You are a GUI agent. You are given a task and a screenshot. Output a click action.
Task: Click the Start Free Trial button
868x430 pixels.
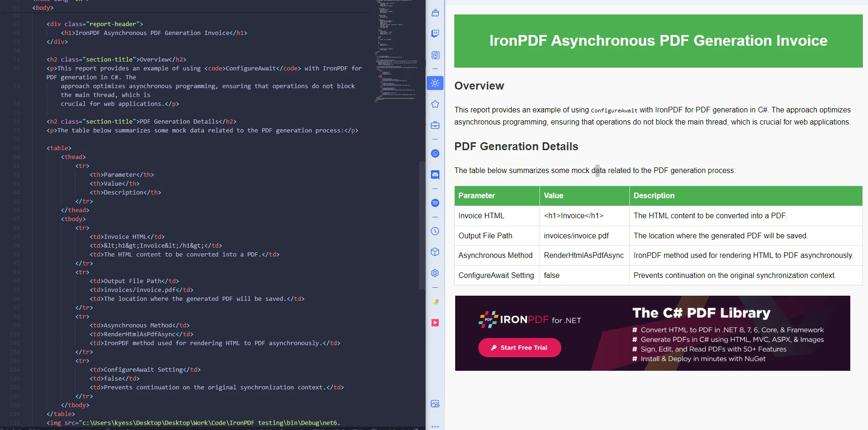coord(519,347)
